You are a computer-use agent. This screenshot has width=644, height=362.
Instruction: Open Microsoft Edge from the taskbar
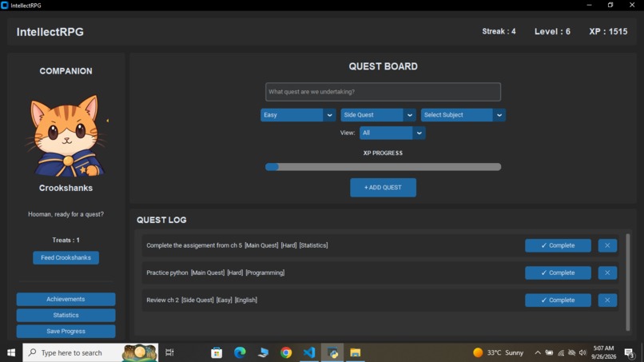tap(240, 352)
